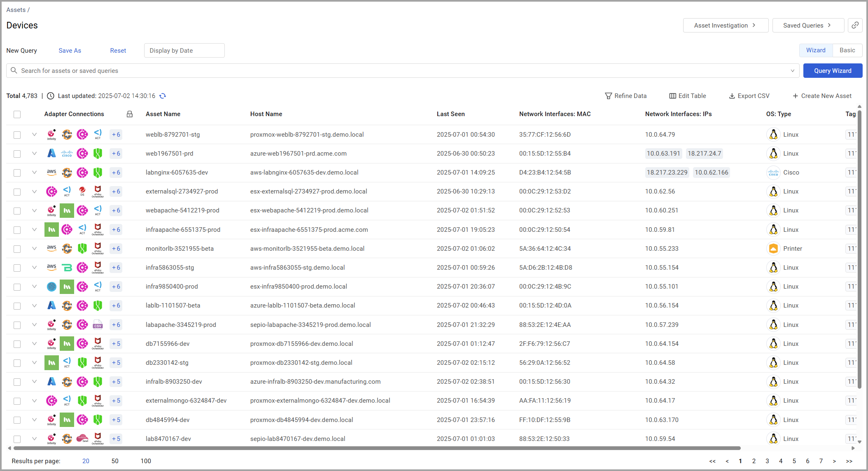Viewport: 868px width, 471px height.
Task: Open the Saved Queries menu
Action: [807, 25]
